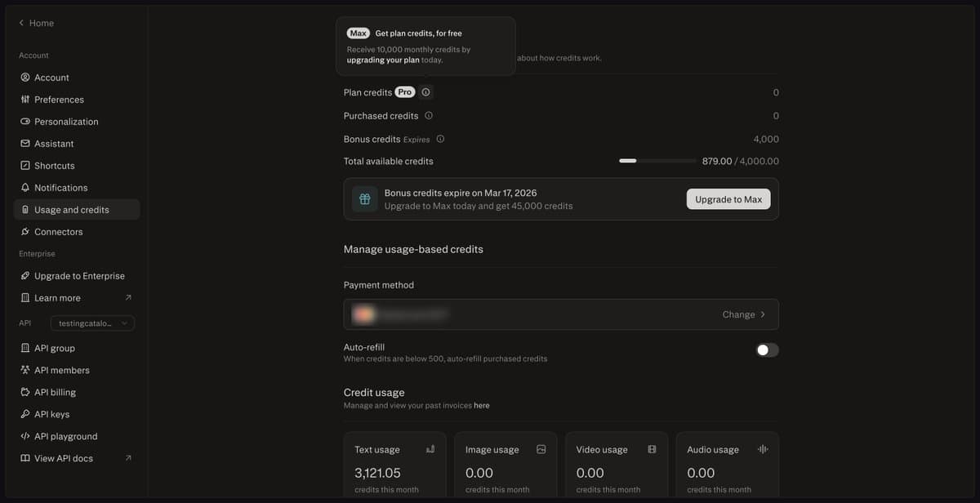Click the Pro badge next to Plan credits

[404, 92]
